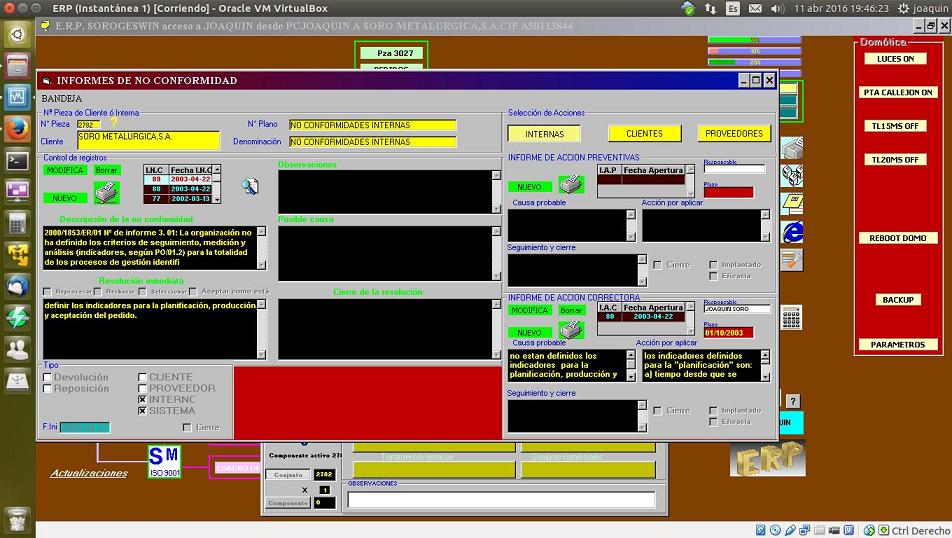Click the corrective Causa probable box's down arrow
The width and height of the screenshot is (952, 538).
631,377
